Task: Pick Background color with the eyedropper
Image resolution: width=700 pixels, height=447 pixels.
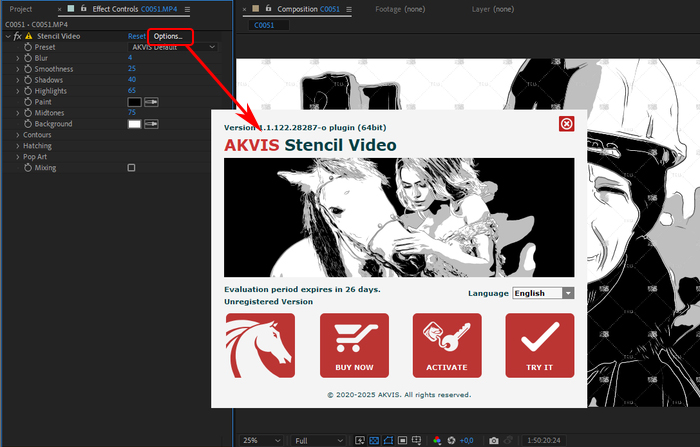Action: point(151,124)
